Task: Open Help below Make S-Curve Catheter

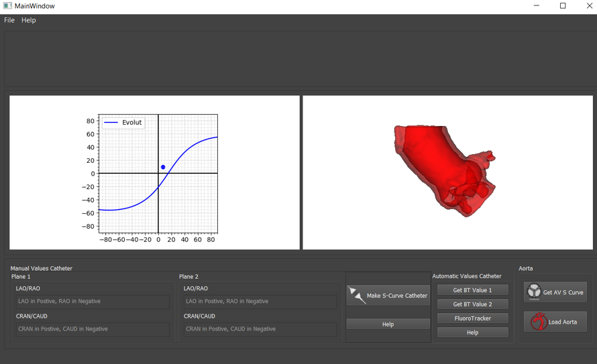Action: pyautogui.click(x=388, y=324)
